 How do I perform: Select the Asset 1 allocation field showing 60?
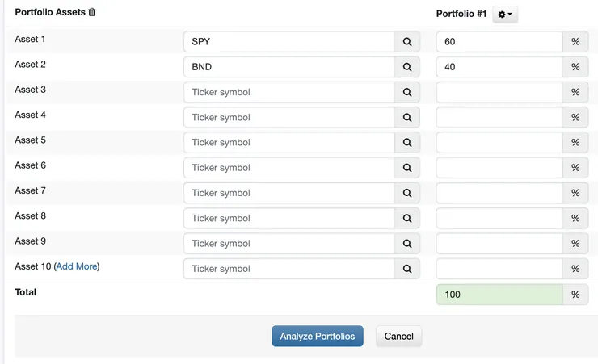click(499, 42)
